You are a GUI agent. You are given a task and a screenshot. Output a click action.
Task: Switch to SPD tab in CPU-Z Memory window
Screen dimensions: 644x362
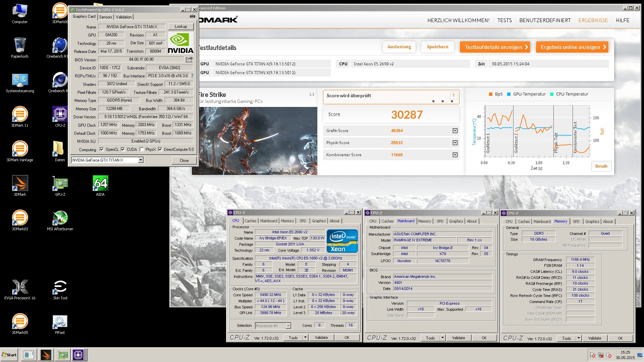click(x=576, y=222)
